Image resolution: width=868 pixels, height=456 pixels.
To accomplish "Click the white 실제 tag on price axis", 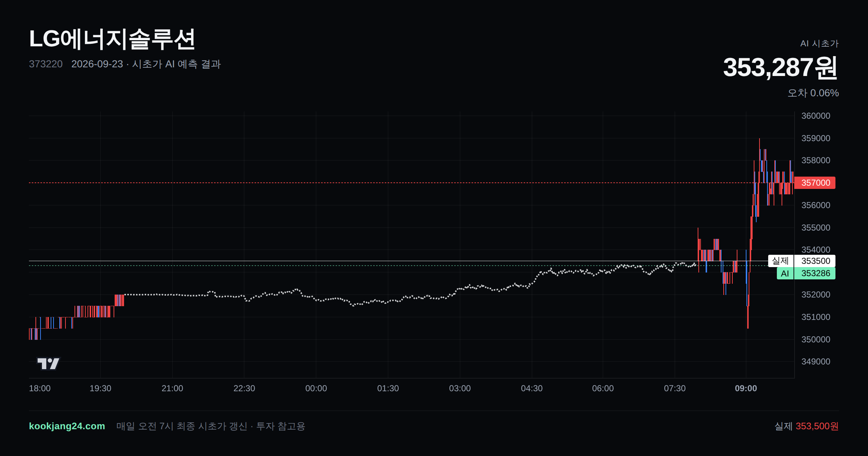I will 781,261.
